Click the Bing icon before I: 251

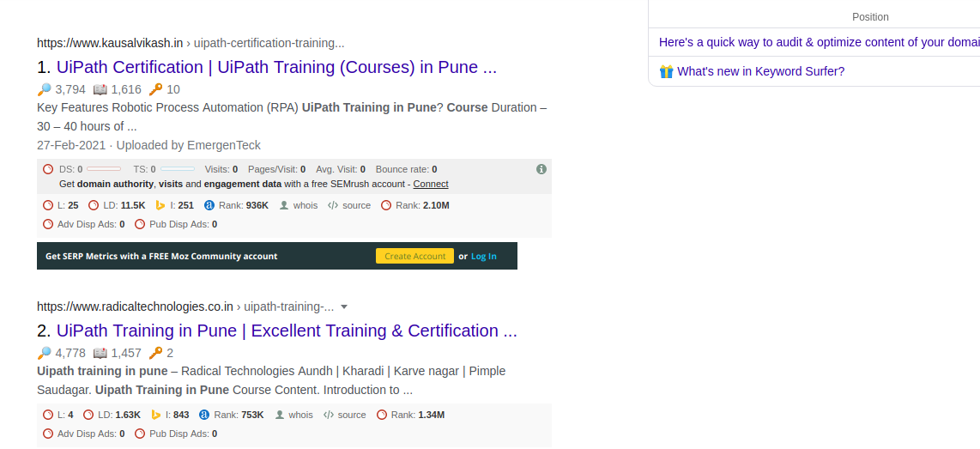point(160,205)
